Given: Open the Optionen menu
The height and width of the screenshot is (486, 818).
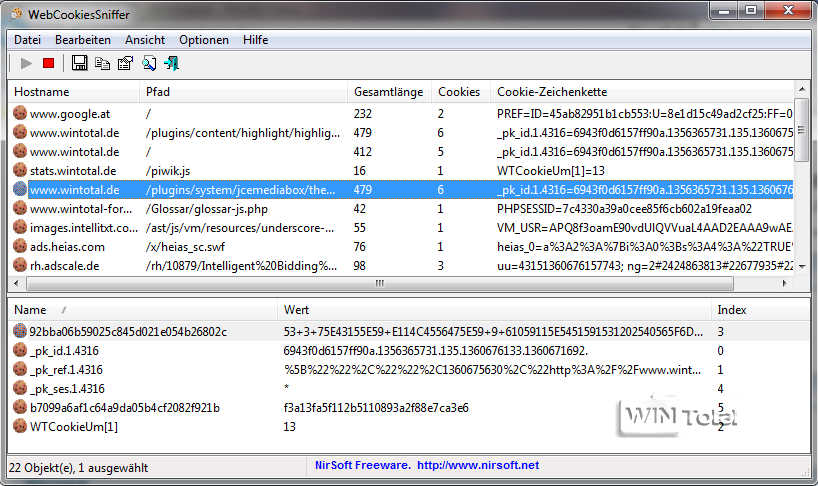Looking at the screenshot, I should 204,40.
